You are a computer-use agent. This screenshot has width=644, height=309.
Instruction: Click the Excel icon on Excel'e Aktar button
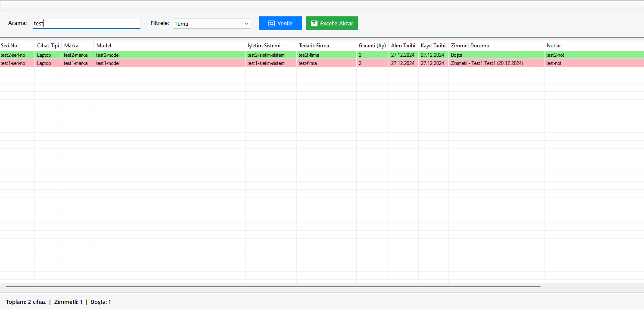[x=314, y=24]
